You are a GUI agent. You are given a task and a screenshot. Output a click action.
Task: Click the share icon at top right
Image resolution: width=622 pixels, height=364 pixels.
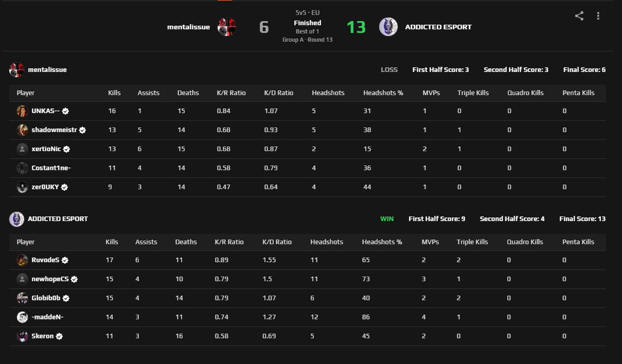tap(579, 16)
